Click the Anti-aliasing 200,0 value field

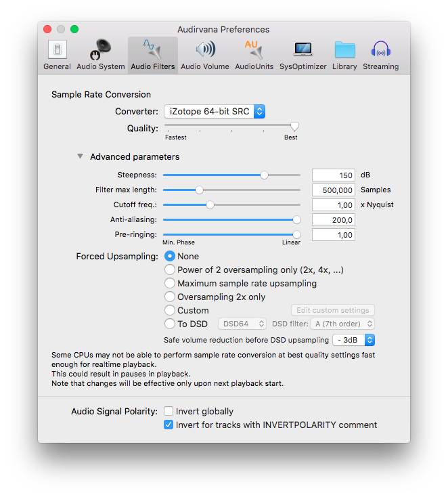[334, 219]
